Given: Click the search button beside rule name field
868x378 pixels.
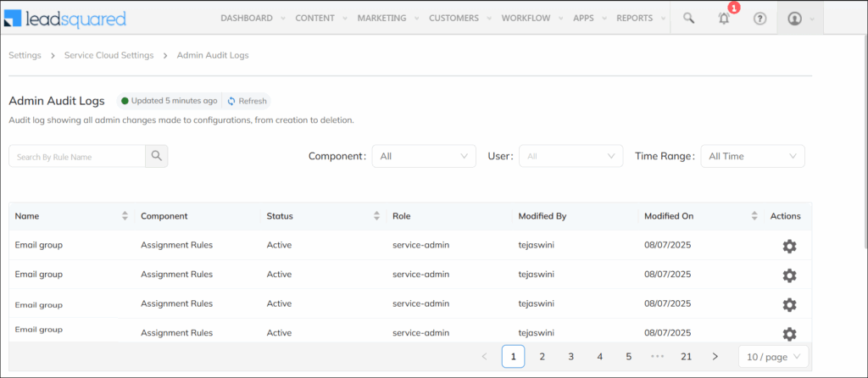Looking at the screenshot, I should 157,156.
